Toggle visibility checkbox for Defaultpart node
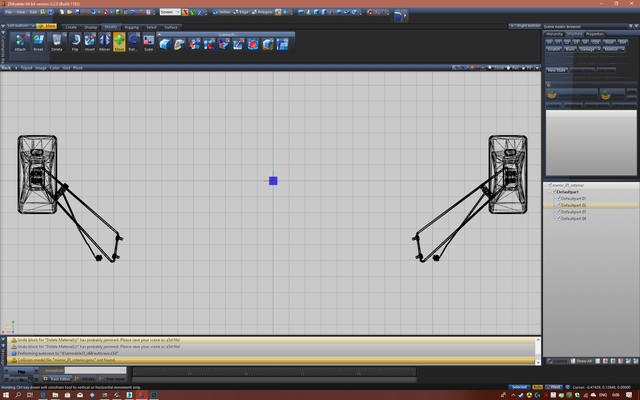The height and width of the screenshot is (400, 640). point(554,191)
